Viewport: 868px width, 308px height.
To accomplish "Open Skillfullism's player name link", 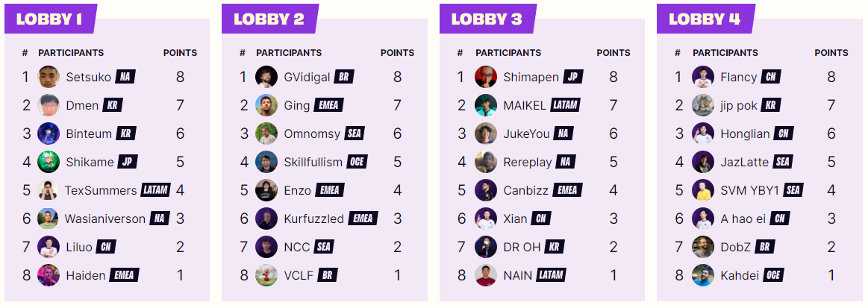I will [313, 162].
